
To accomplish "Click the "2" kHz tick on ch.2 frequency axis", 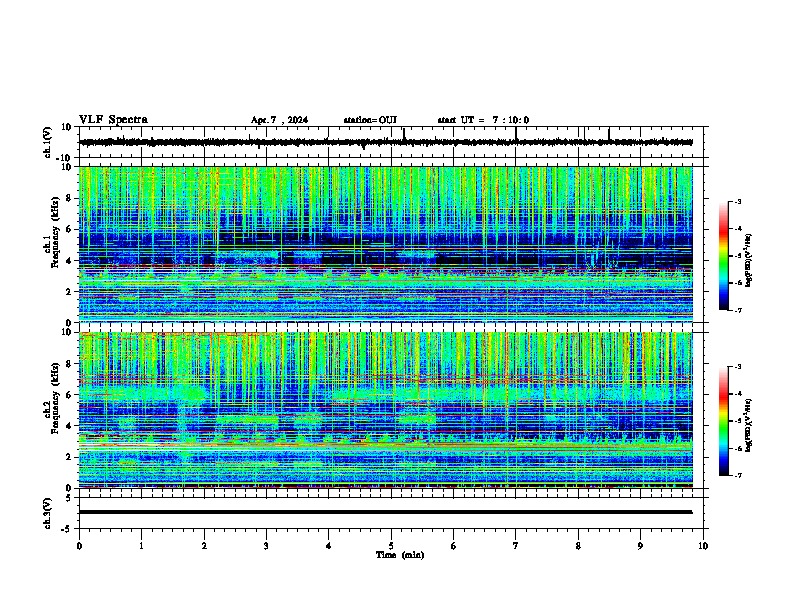I will point(69,457).
